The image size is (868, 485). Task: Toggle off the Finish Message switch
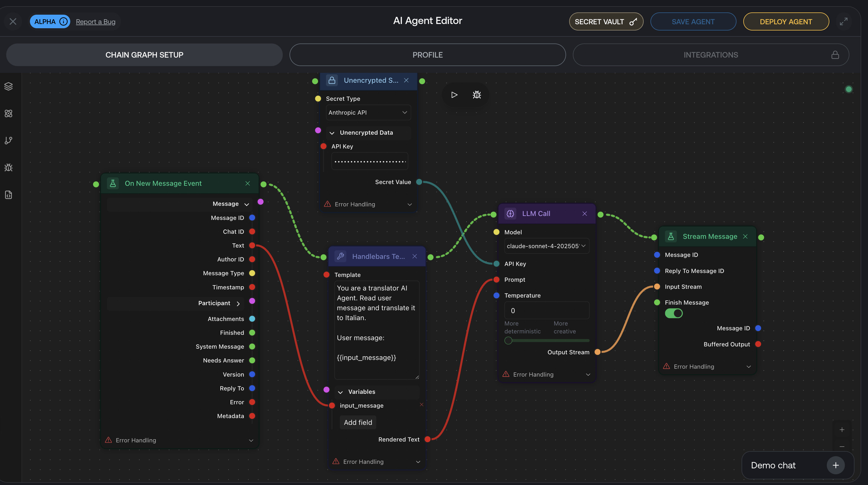tap(674, 313)
